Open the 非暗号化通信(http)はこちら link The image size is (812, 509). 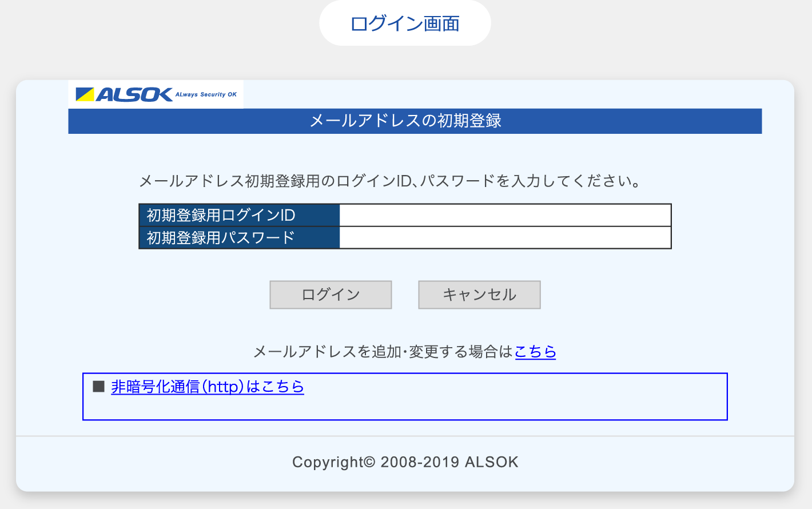tap(207, 387)
